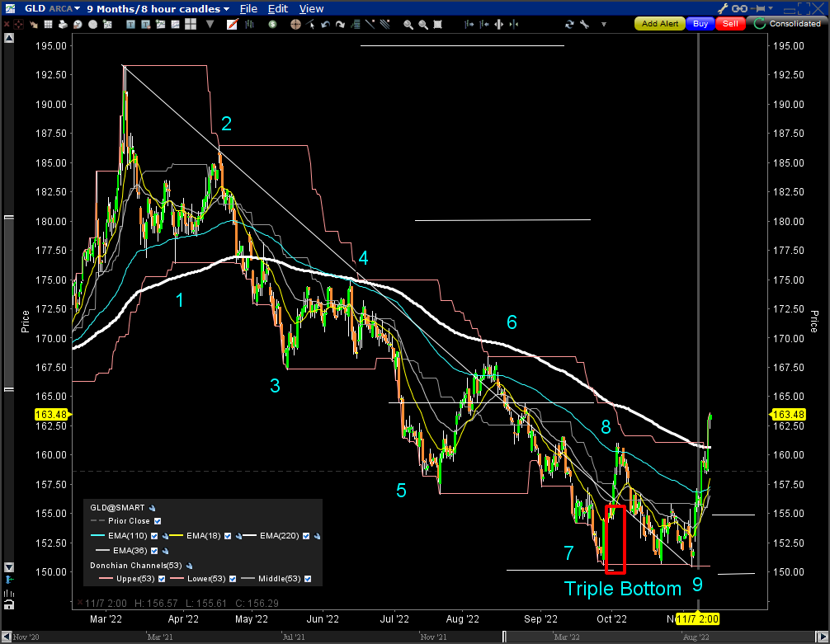Open the pin dropdown arrow in title bar

click(771, 8)
